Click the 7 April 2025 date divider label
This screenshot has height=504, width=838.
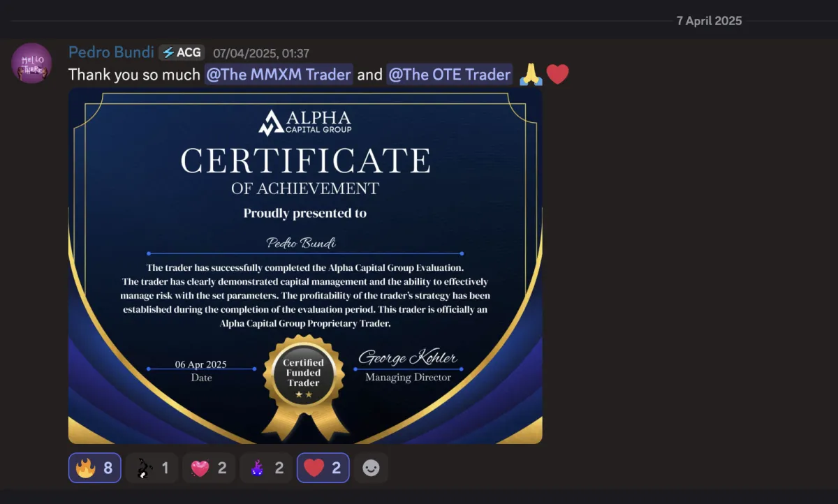(709, 21)
